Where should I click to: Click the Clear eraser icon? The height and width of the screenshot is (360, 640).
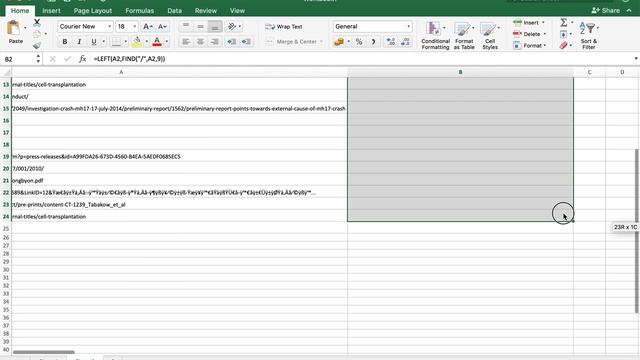pyautogui.click(x=564, y=45)
